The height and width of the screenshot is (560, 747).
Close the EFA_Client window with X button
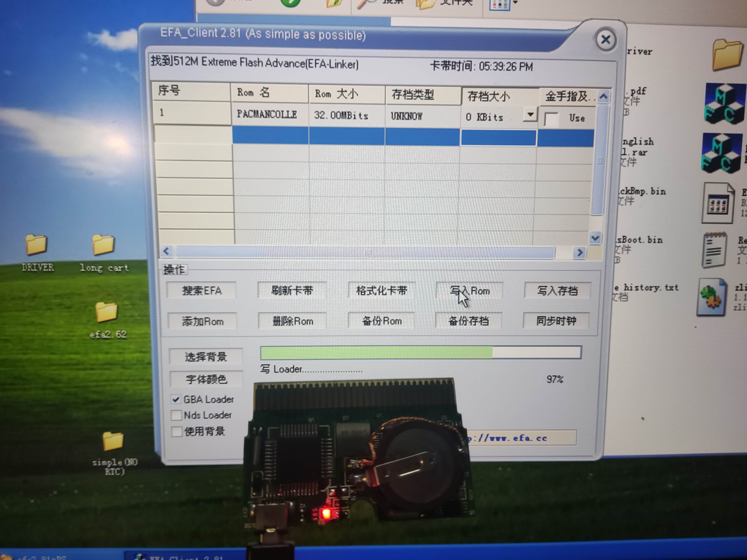click(605, 40)
